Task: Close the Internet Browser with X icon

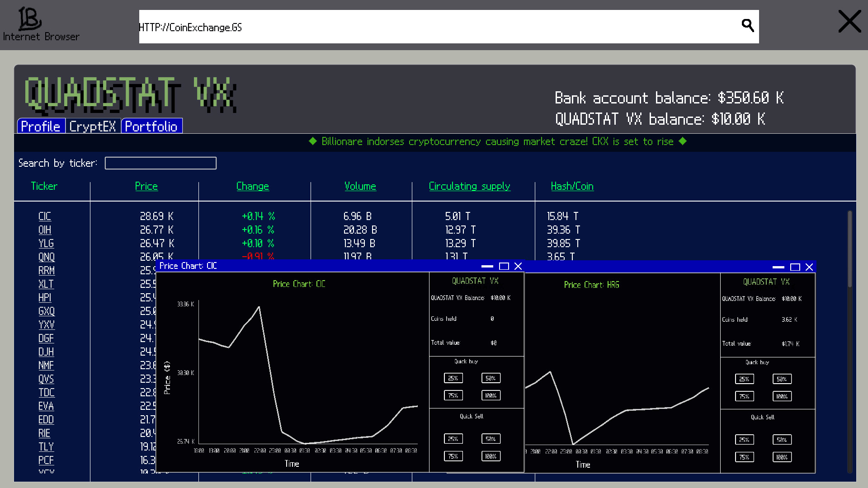Action: point(849,22)
